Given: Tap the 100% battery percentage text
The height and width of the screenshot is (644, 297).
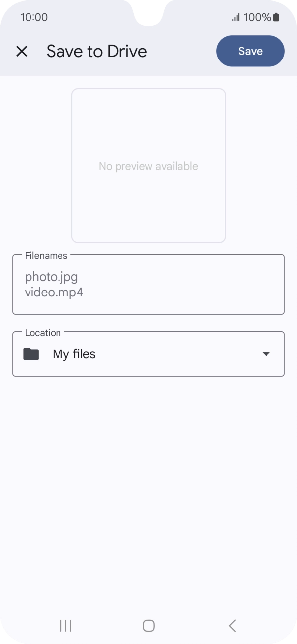Looking at the screenshot, I should click(x=257, y=17).
